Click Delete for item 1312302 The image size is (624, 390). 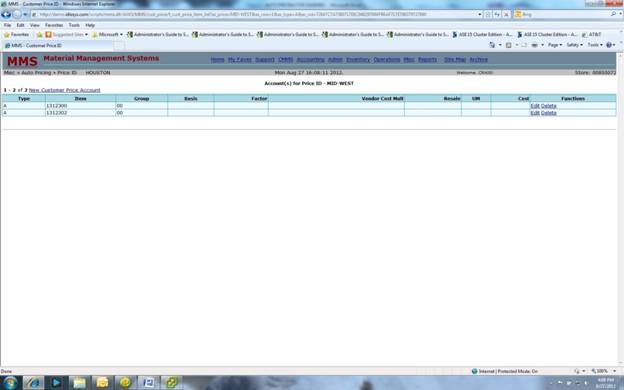[x=548, y=113]
